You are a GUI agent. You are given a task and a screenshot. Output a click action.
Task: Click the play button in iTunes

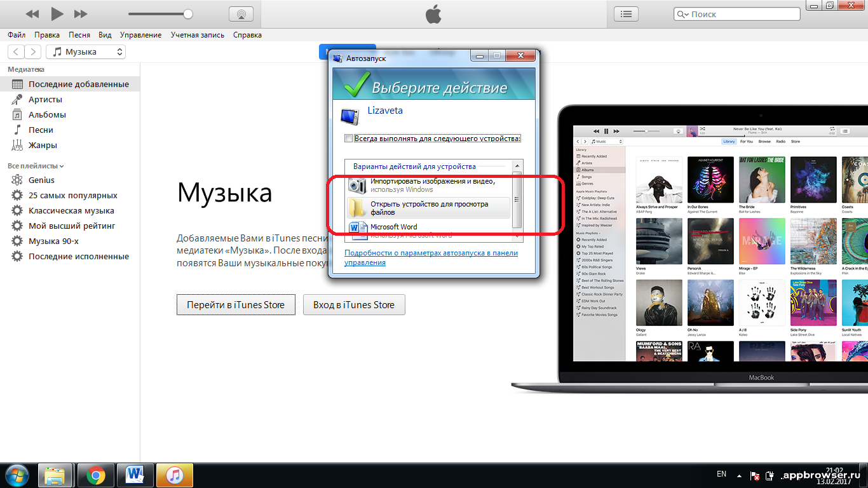point(57,13)
